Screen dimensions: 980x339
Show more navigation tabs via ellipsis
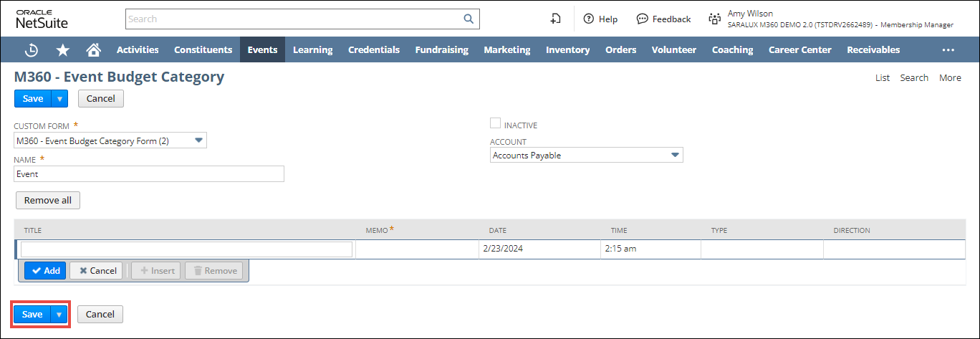pyautogui.click(x=948, y=50)
